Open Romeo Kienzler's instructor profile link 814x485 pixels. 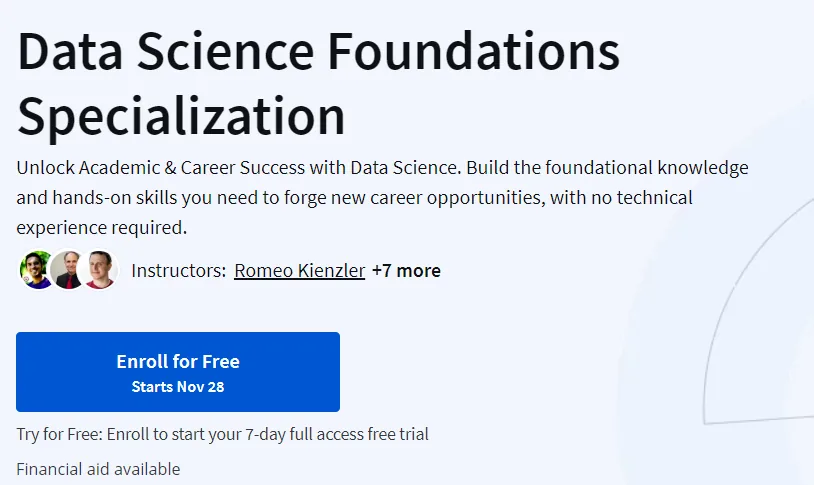(300, 271)
